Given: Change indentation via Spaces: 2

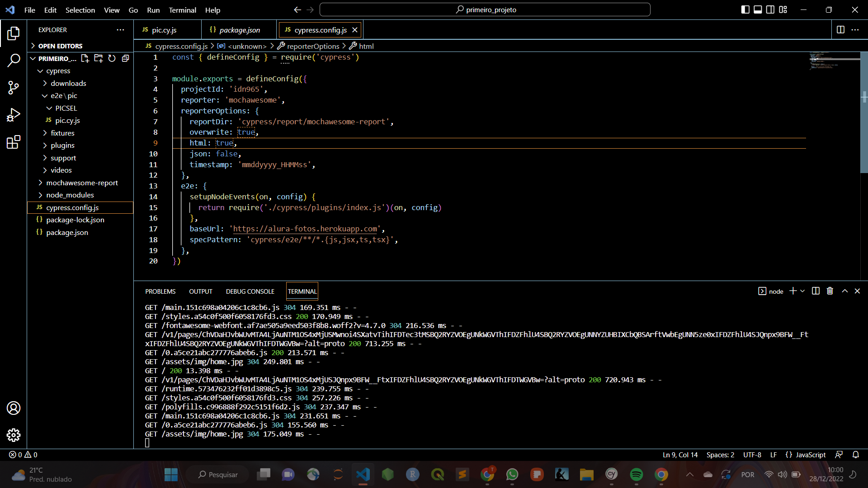Looking at the screenshot, I should point(720,455).
